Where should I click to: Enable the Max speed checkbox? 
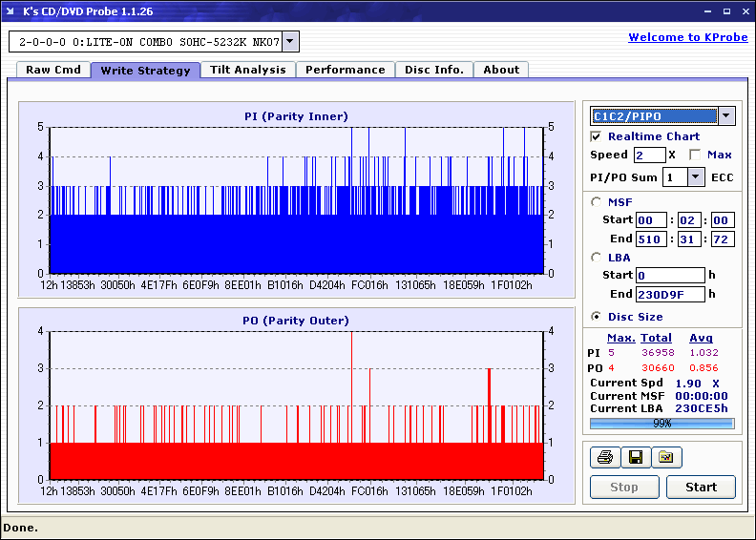click(x=695, y=155)
